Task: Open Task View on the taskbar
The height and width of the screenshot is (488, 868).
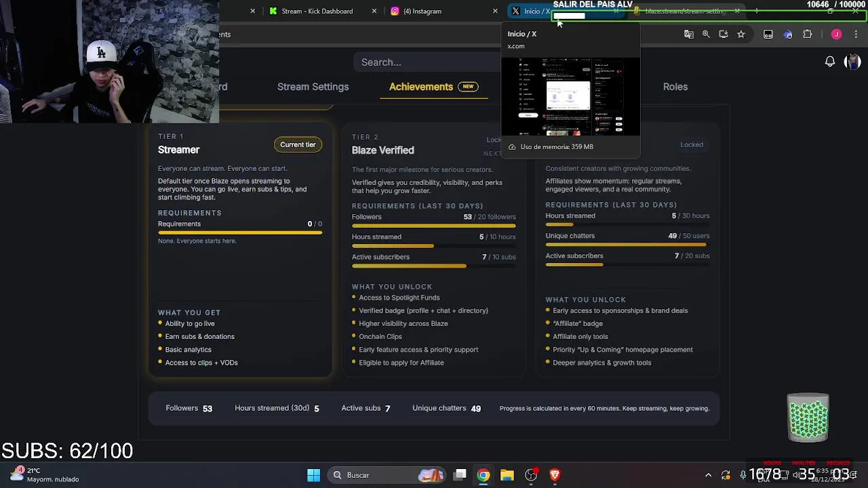Action: pyautogui.click(x=460, y=475)
